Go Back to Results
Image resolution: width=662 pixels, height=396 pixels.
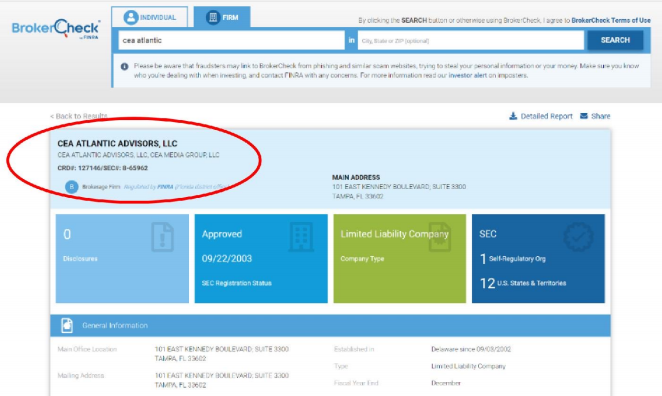pyautogui.click(x=79, y=116)
